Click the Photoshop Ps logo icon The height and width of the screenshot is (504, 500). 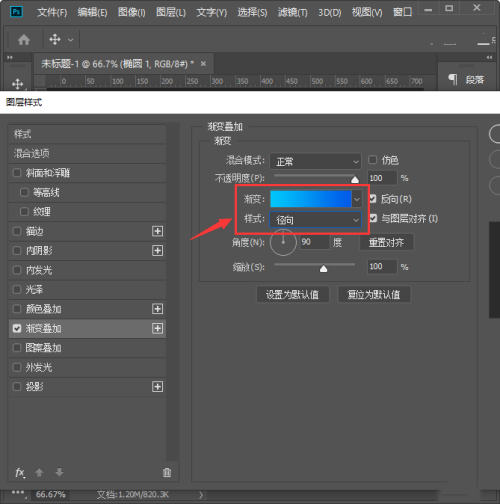click(16, 12)
